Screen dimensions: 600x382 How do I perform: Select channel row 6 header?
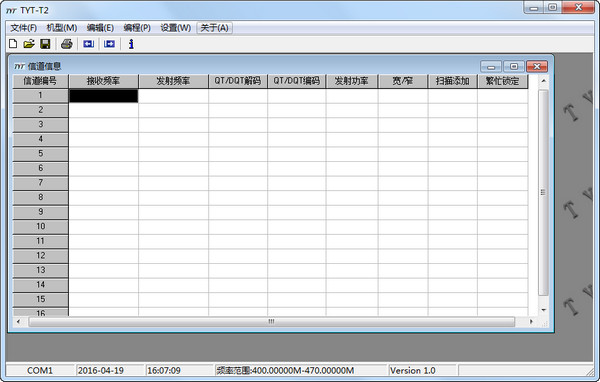click(x=40, y=168)
